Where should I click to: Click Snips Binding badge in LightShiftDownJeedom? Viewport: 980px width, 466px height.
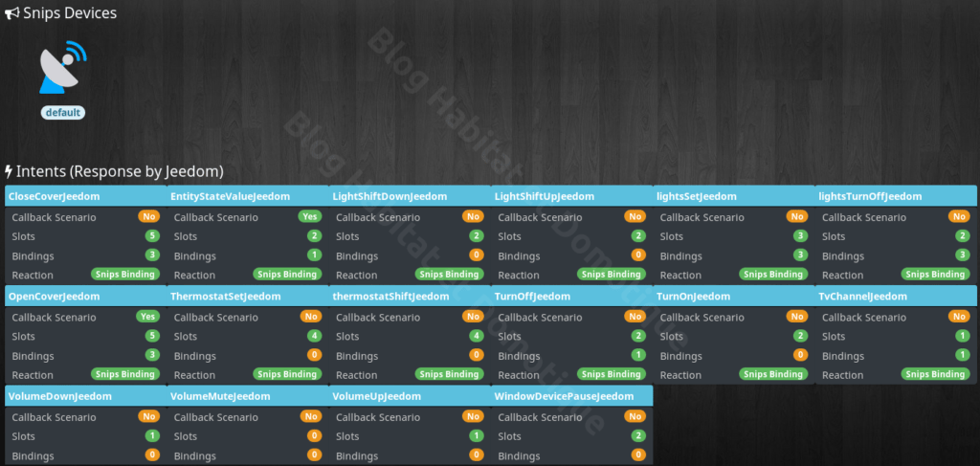point(450,275)
